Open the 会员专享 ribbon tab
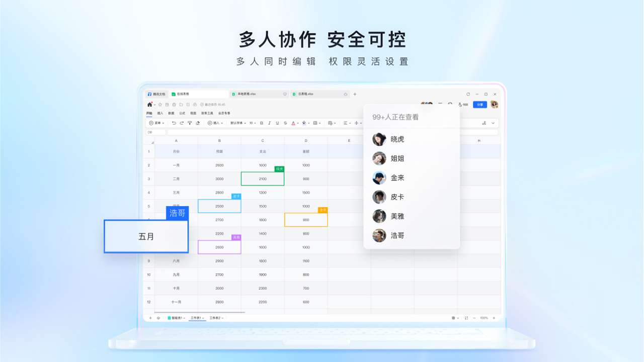The image size is (644, 362). click(224, 113)
